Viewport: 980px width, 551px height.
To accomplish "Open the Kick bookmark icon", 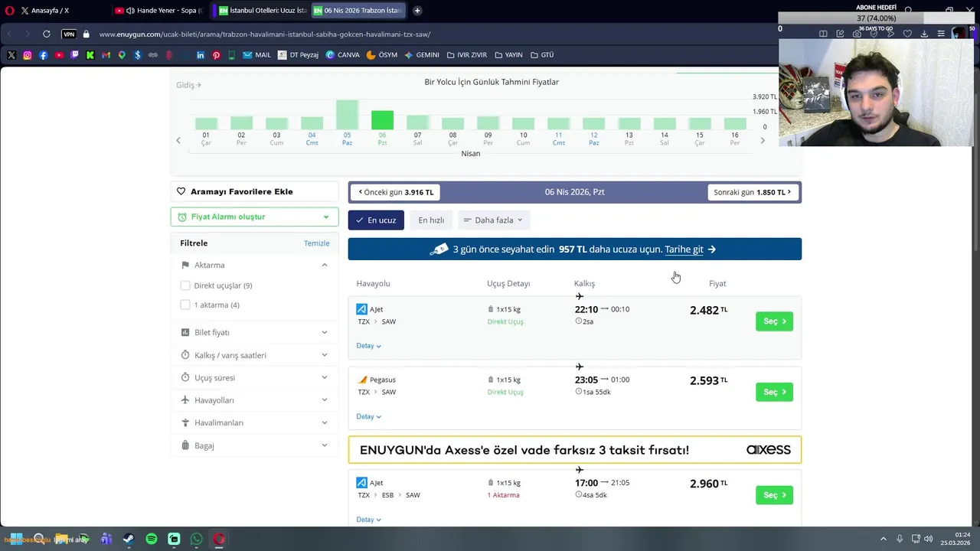I will 90,55.
